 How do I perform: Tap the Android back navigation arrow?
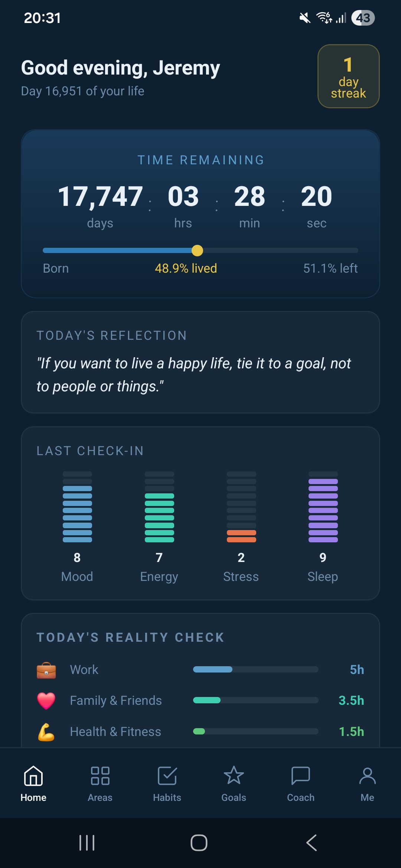click(312, 843)
